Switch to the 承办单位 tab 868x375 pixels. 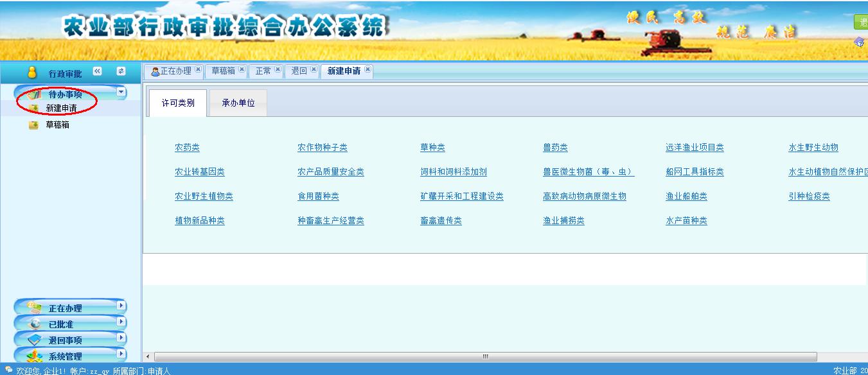238,103
